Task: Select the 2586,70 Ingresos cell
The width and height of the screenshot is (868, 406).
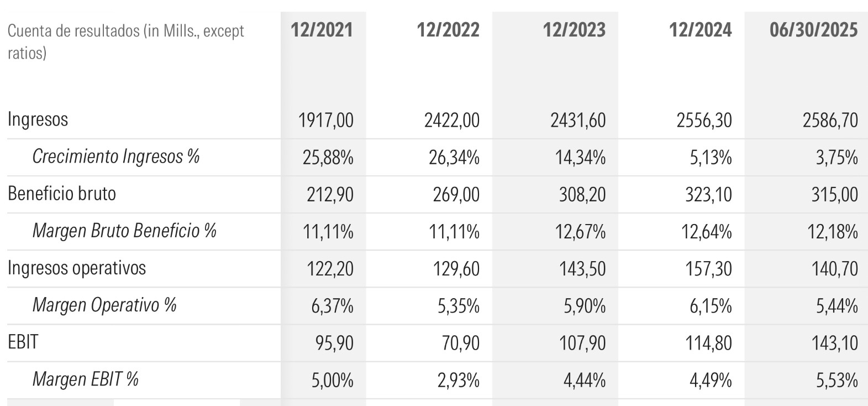Action: (x=830, y=120)
